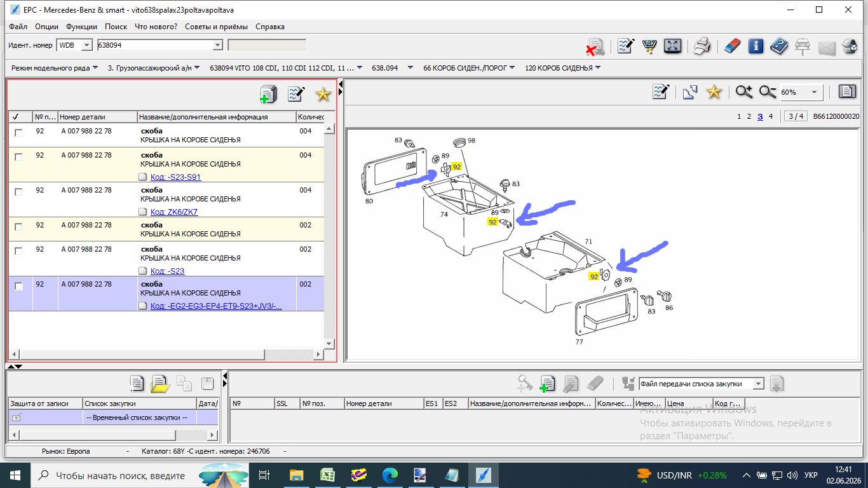Viewport: 868px width, 488px height.
Task: Click callout number 98 in the diagram
Action: click(x=471, y=140)
